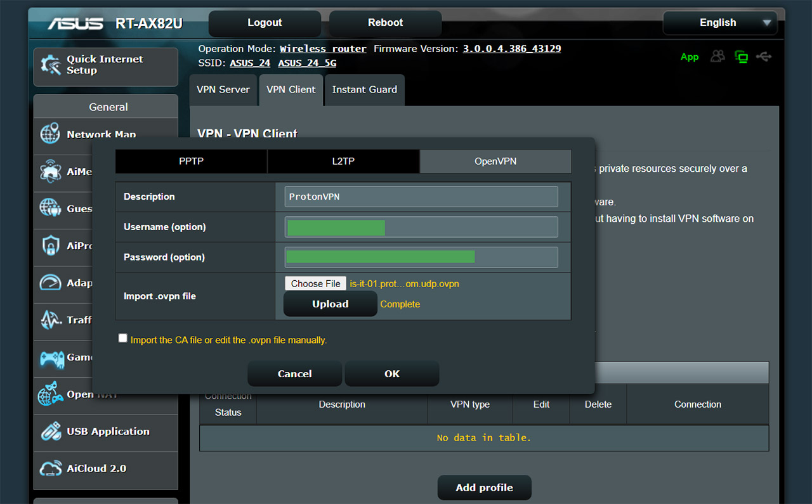Click the AiProtection shield lock icon
The width and height of the screenshot is (812, 504).
pos(50,245)
